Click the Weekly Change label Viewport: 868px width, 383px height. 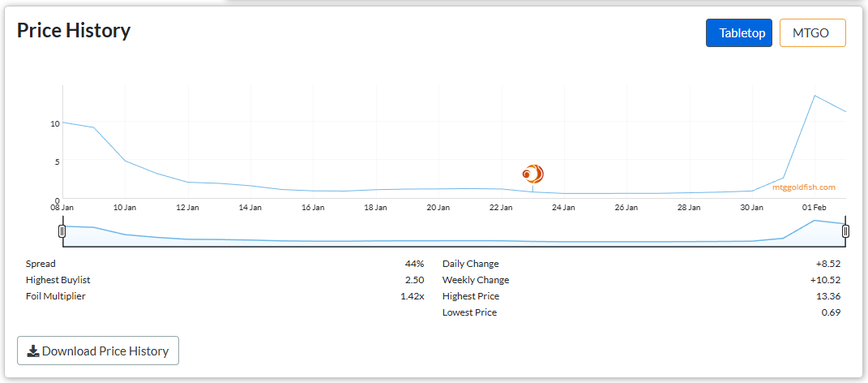(x=476, y=280)
